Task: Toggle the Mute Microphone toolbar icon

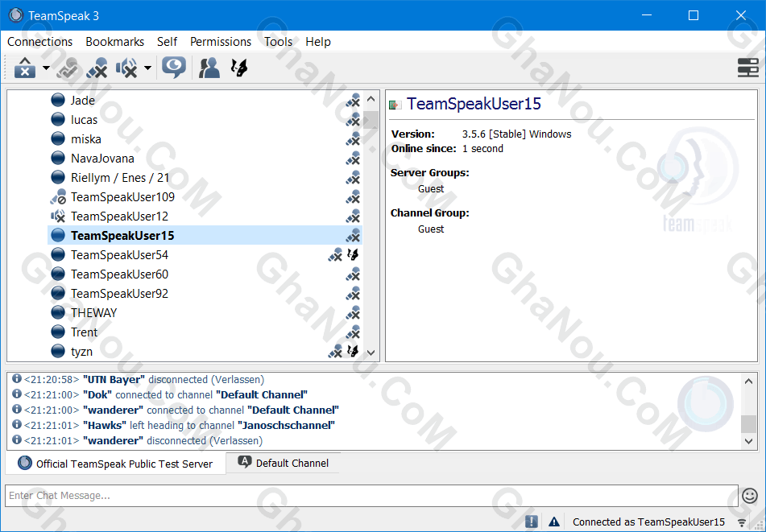Action: (x=97, y=68)
